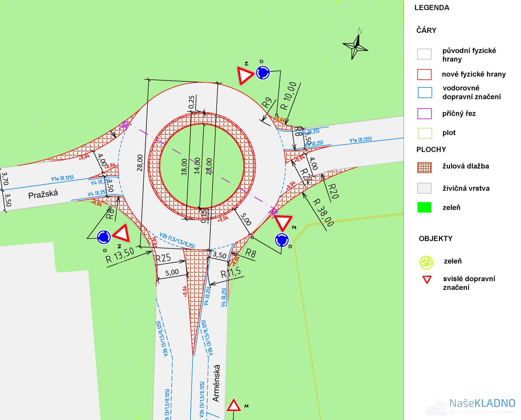521x420 pixels.
Task: Click blue roundabout sign at top
Action: pyautogui.click(x=263, y=73)
